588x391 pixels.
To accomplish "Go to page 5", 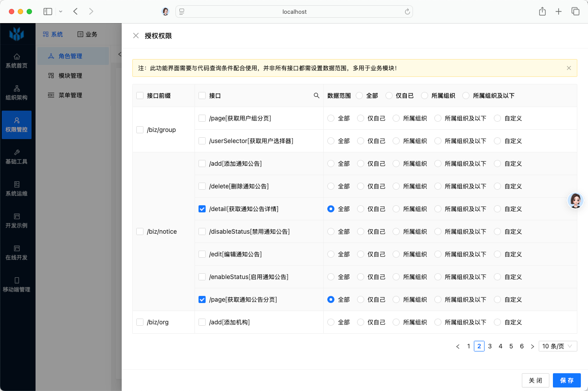I will coord(511,347).
